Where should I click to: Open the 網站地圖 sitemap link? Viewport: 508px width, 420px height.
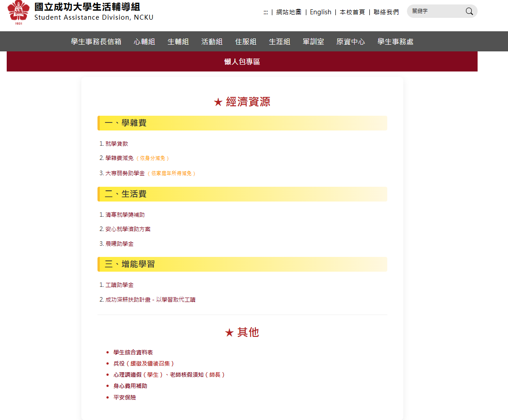click(289, 13)
